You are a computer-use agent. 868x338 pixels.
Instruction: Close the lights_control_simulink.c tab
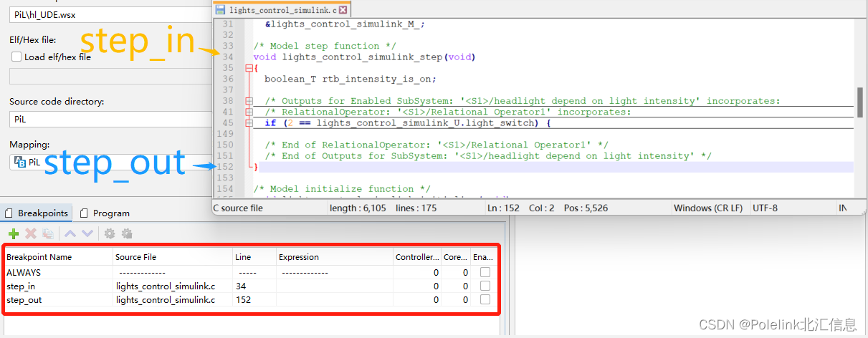343,10
